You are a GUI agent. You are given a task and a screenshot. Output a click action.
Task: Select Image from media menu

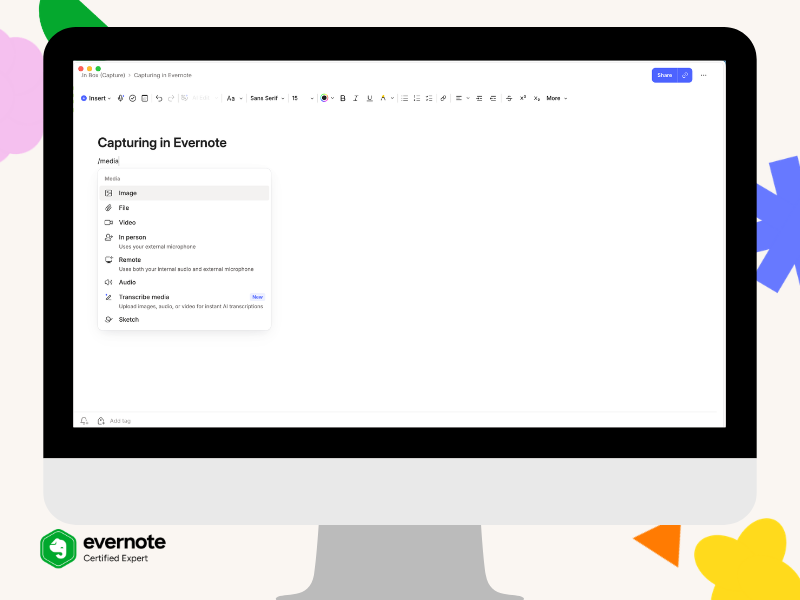(x=184, y=193)
